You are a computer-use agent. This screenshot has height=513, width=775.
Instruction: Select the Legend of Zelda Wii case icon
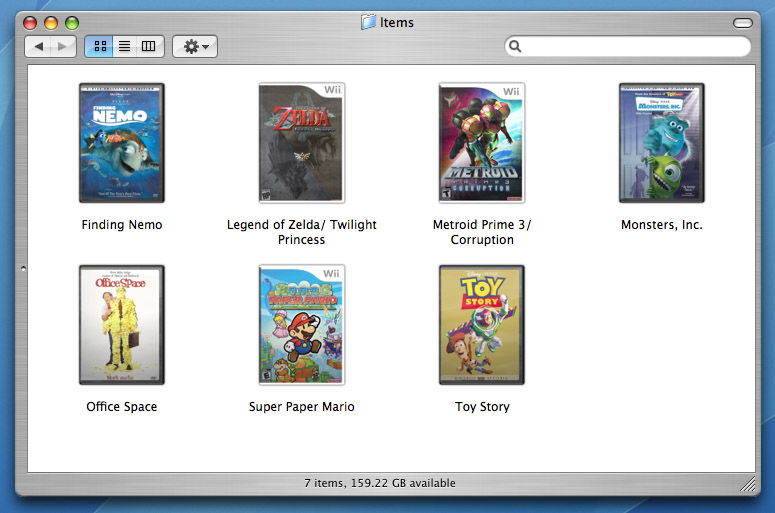click(x=301, y=143)
